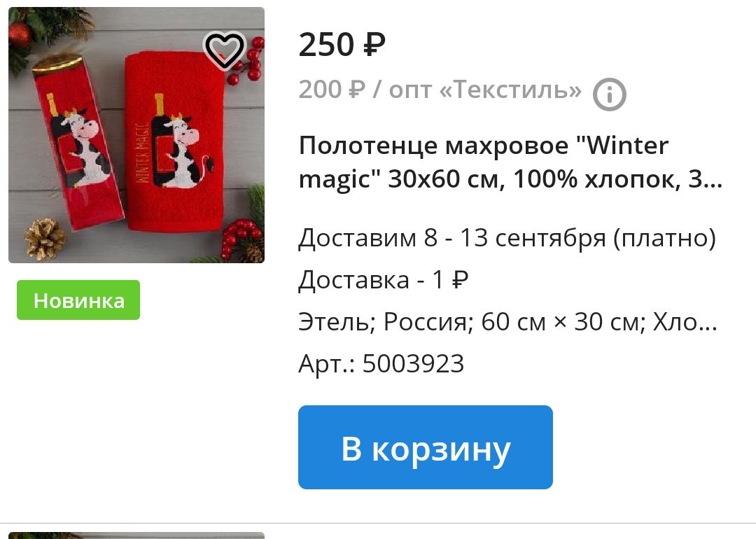756x539 pixels.
Task: Open the опт «Текстиль» wholesale label
Action: click(486, 90)
